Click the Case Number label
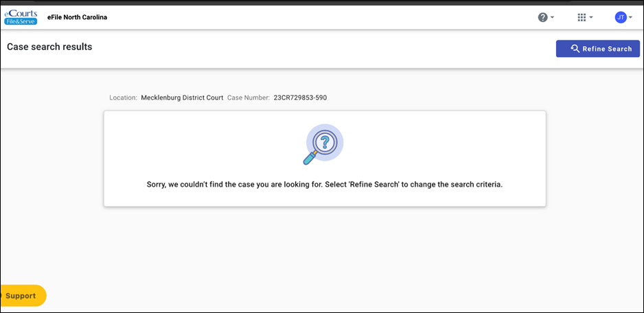Viewport: 644px width, 313px height. 249,97
